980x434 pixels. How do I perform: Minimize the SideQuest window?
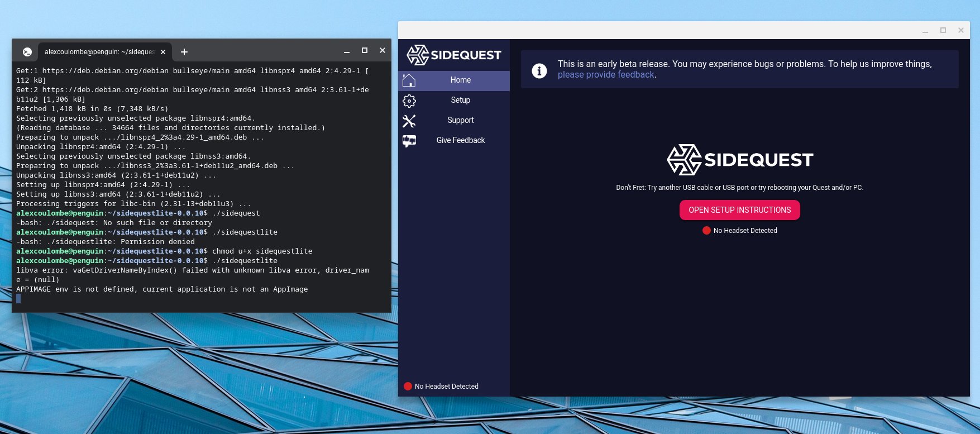coord(925,31)
